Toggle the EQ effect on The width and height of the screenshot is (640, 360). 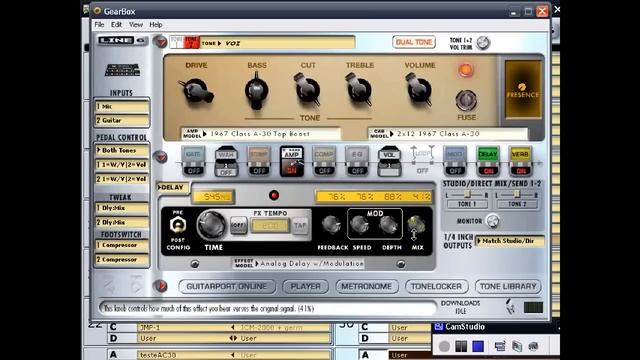tap(357, 161)
